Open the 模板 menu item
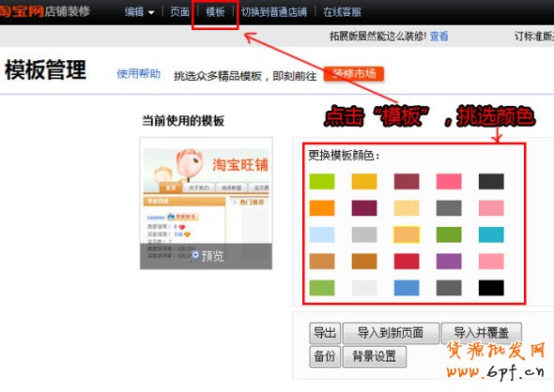554x392 pixels. (x=215, y=12)
